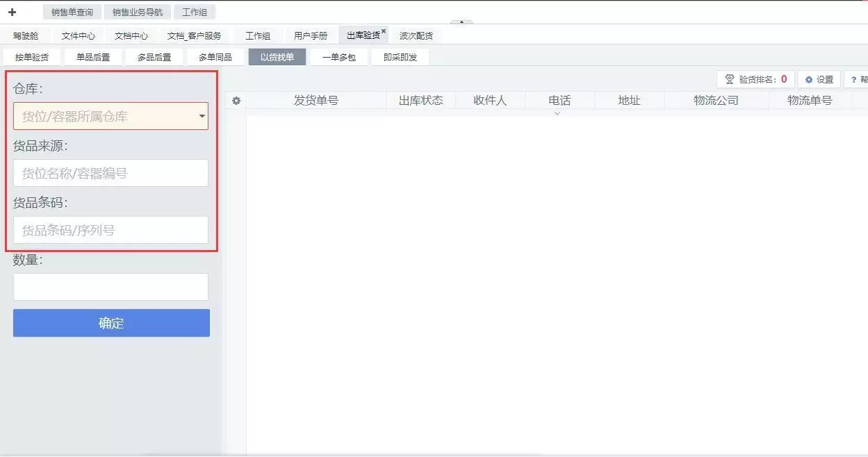Viewport: 868px width, 457px height.
Task: Open the table column settings gear icon
Action: click(236, 101)
